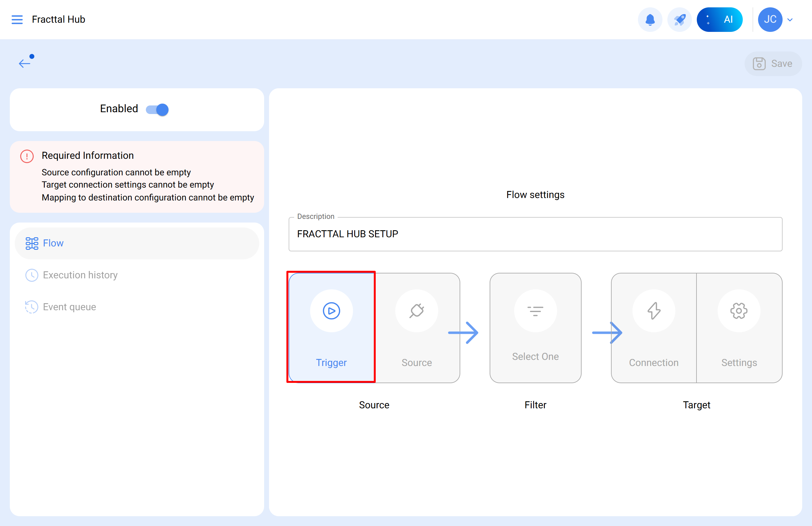
Task: Click the JC user avatar
Action: click(x=770, y=19)
